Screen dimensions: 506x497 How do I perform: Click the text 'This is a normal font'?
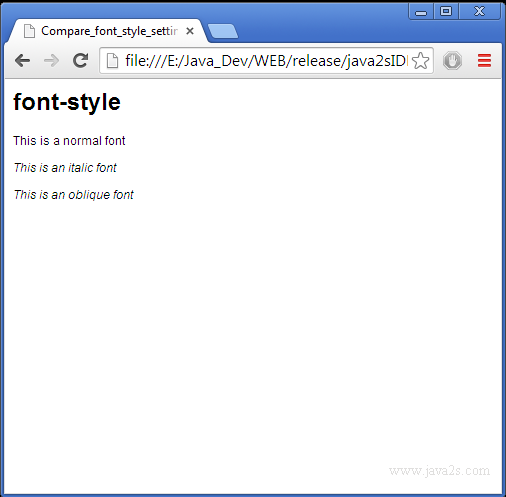69,141
